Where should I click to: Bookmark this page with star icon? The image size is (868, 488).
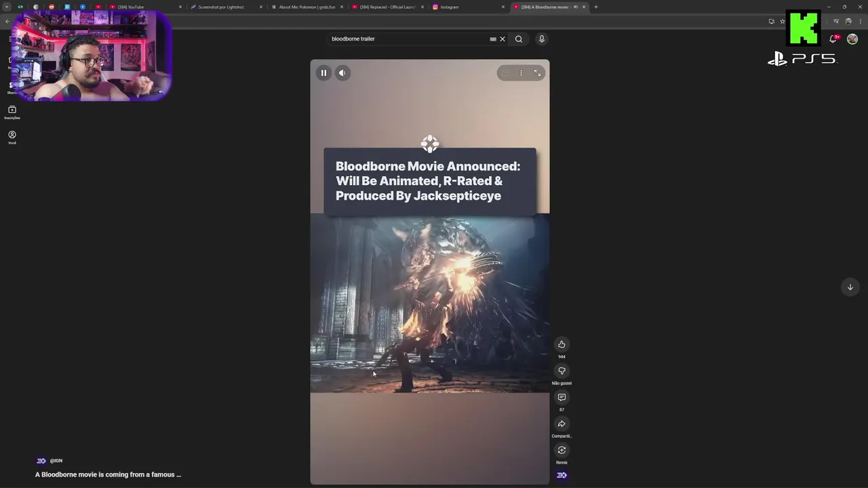[x=782, y=21]
